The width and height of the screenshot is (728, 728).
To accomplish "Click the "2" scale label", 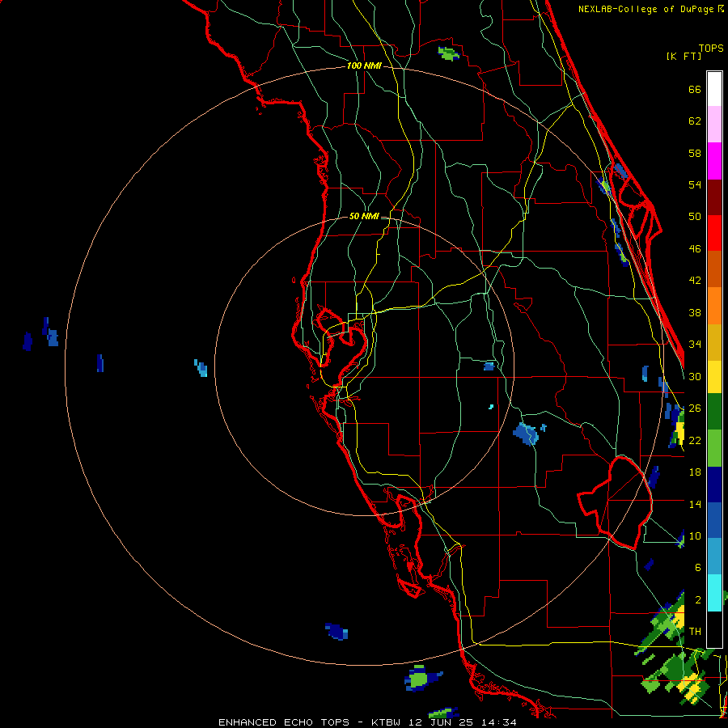I will tap(698, 600).
